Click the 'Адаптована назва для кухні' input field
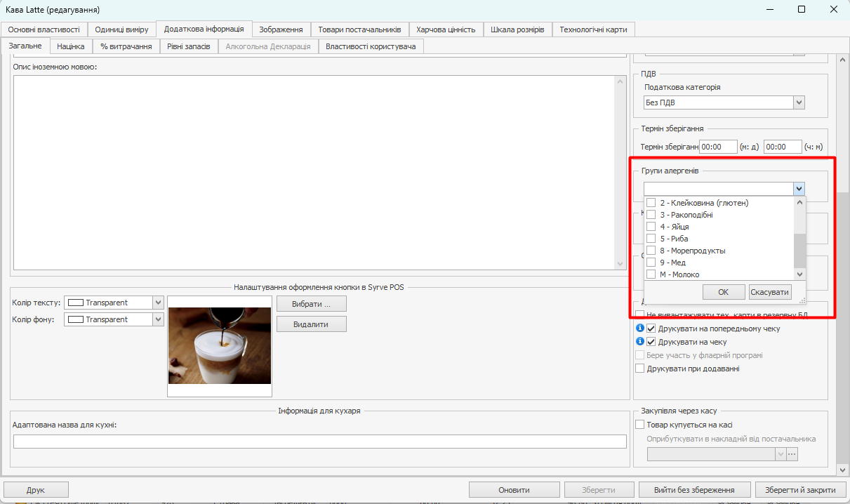The width and height of the screenshot is (850, 504). pyautogui.click(x=319, y=442)
